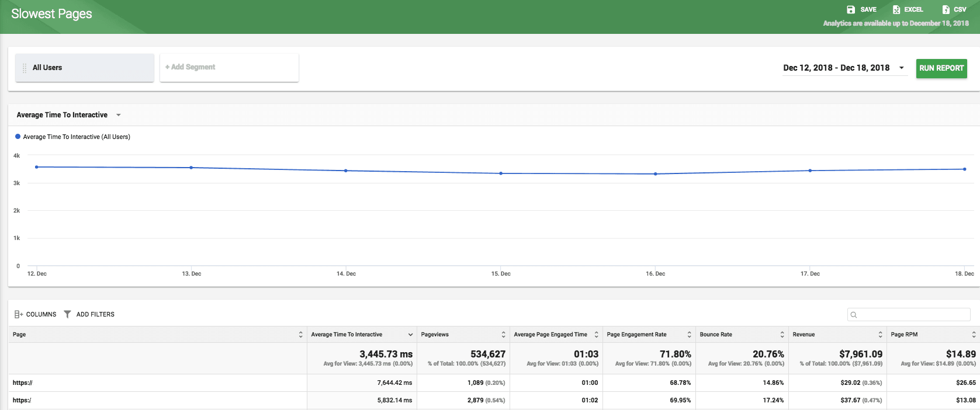
Task: Click the EXCEL export label
Action: [x=913, y=9]
